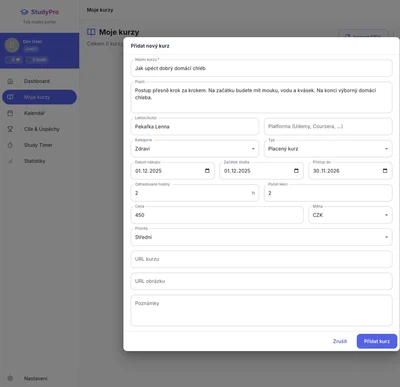
Task: Click the Odhadované hodiny field
Action: pyautogui.click(x=195, y=193)
